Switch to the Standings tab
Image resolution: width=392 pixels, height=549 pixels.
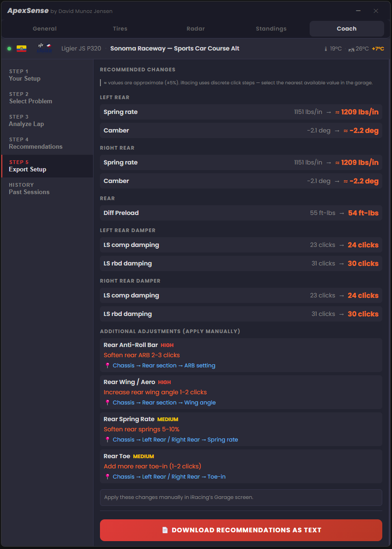point(271,28)
